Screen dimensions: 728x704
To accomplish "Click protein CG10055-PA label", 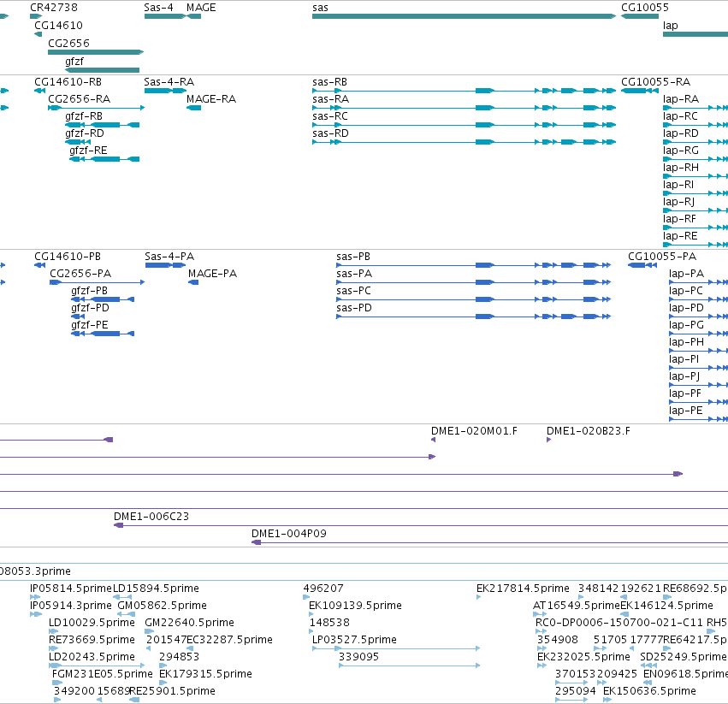I will [662, 257].
